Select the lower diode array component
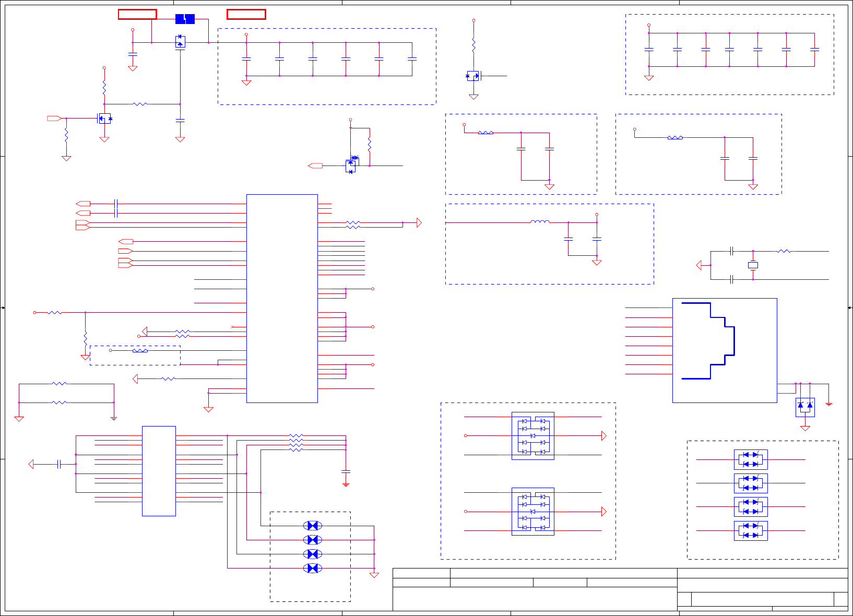The width and height of the screenshot is (853, 616). 533,512
